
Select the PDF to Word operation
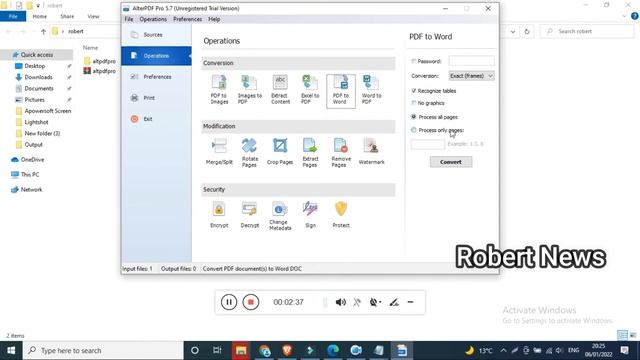[341, 91]
